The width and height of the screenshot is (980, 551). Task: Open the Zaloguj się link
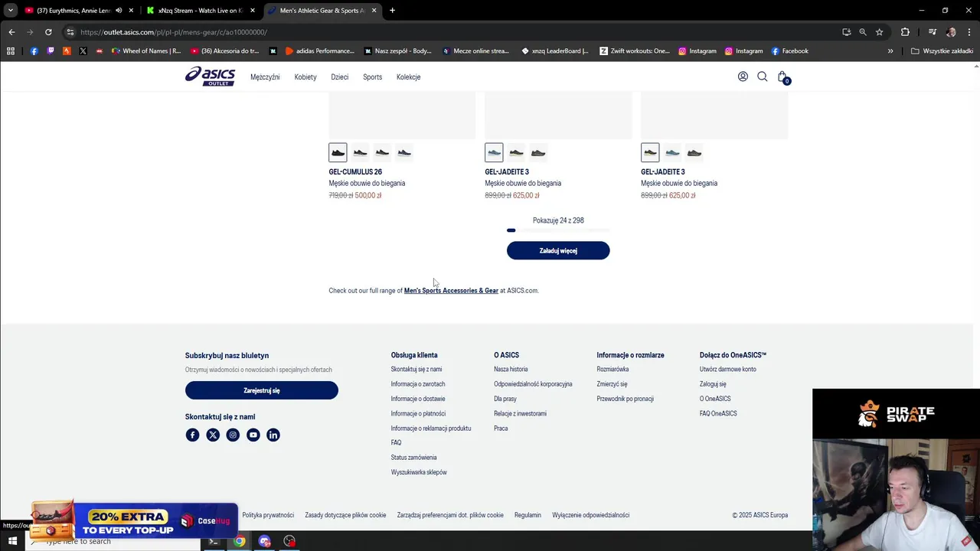pyautogui.click(x=713, y=384)
